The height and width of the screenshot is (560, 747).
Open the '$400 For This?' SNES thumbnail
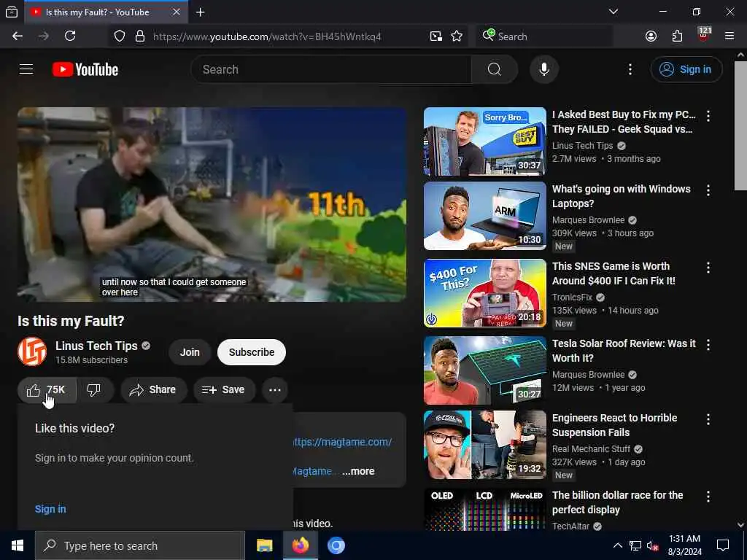(485, 293)
